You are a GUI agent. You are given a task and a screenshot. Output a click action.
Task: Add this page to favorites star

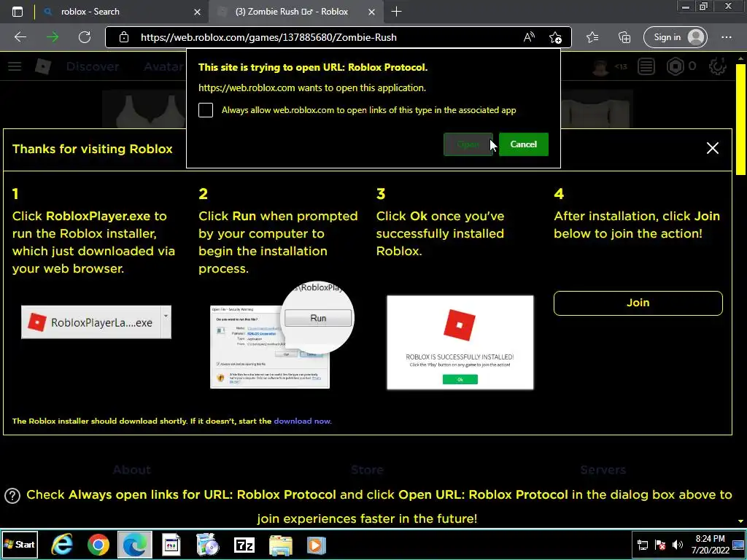[555, 38]
